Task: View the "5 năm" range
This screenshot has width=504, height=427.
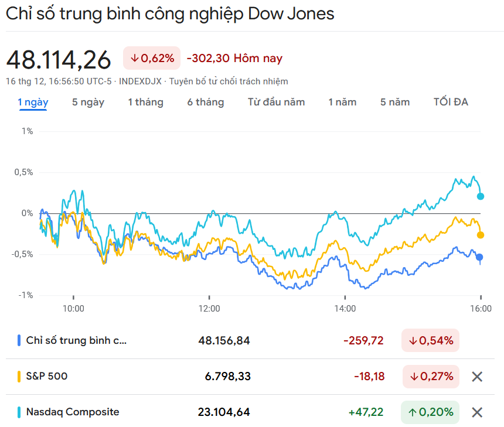Action: coord(395,103)
